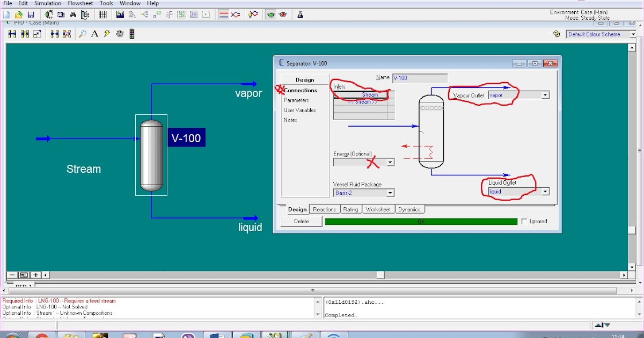Click the Delete button in the separator window

click(x=301, y=221)
